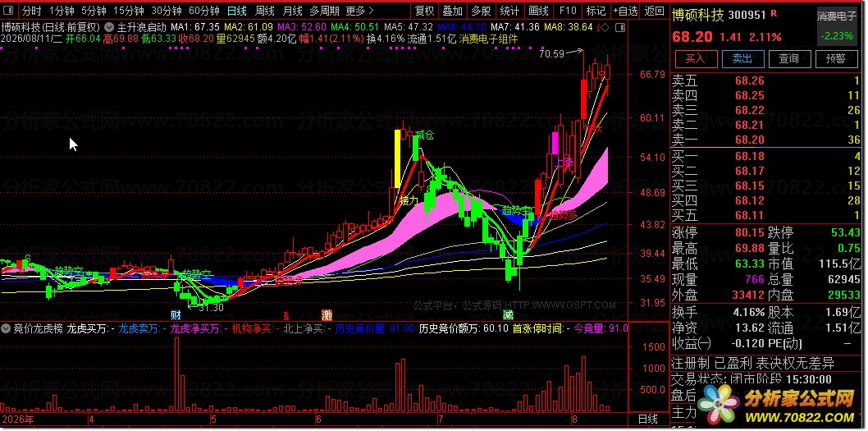Viewport: 868px width, 431px height.
Task: Click the 70.59 high price annotation
Action: (551, 53)
